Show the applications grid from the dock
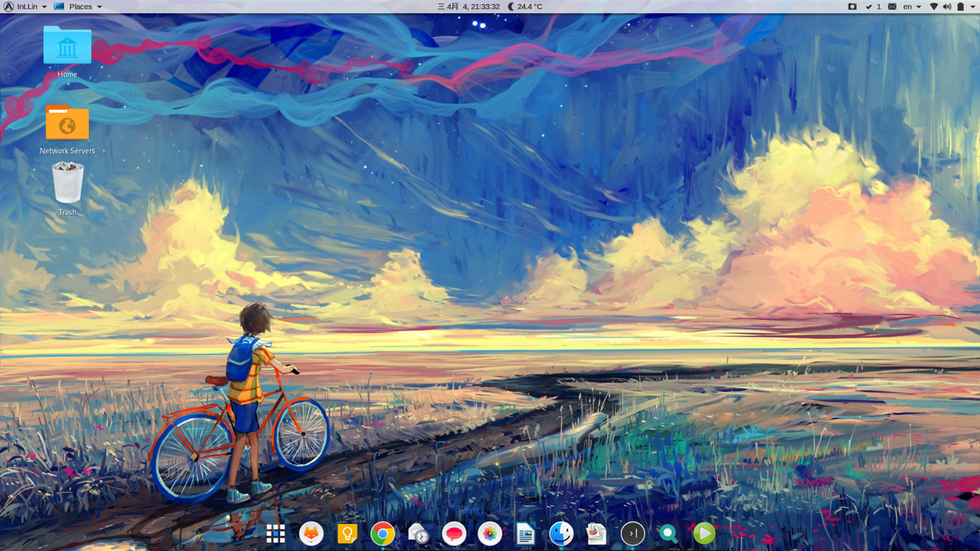Image resolution: width=980 pixels, height=551 pixels. [x=276, y=534]
